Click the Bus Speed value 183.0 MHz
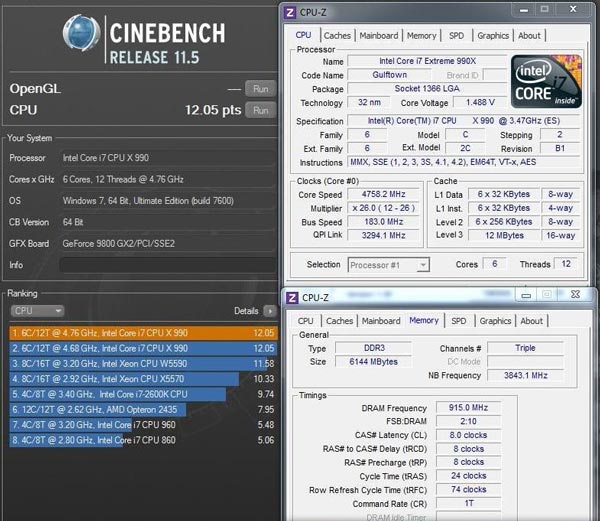 (x=383, y=222)
